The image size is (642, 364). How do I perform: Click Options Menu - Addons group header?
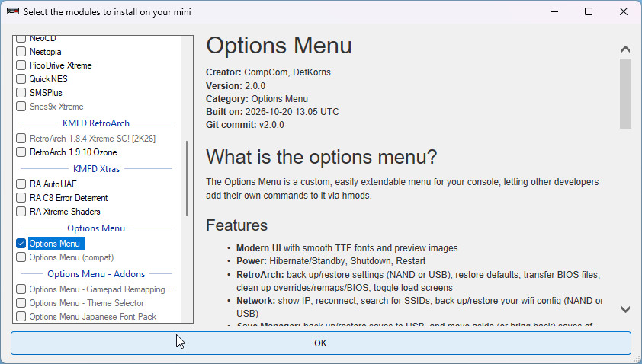(x=96, y=274)
